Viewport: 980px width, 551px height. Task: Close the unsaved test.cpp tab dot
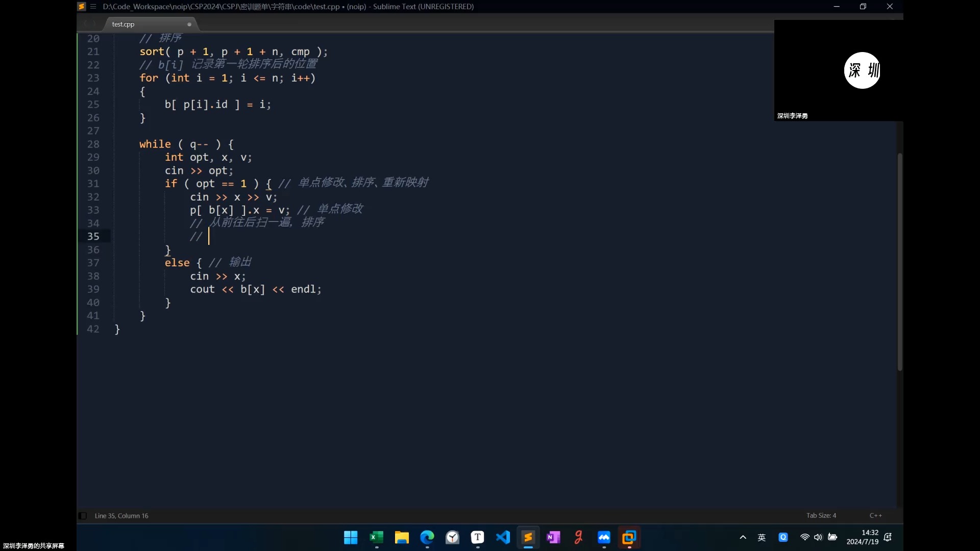point(189,24)
